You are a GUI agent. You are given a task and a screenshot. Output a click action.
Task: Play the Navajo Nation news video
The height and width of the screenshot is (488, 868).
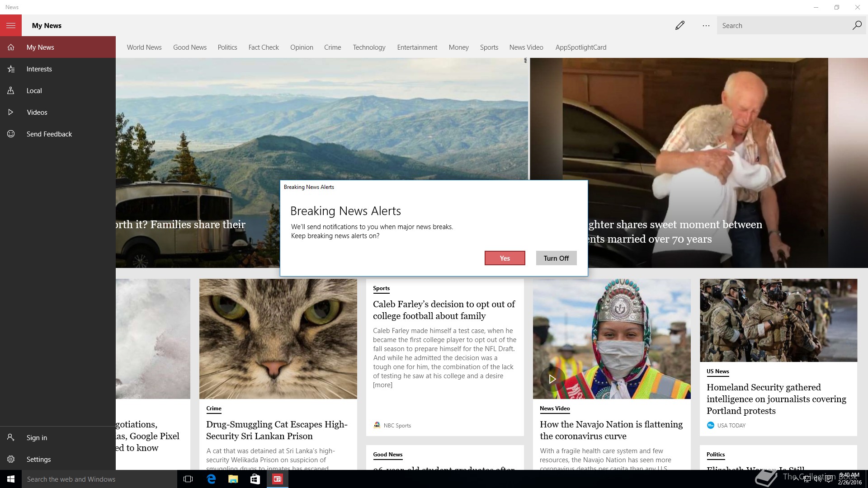coord(552,379)
